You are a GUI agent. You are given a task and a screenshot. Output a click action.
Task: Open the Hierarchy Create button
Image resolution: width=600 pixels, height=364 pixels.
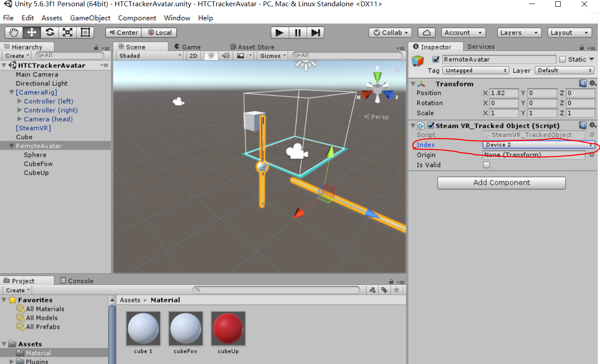17,56
